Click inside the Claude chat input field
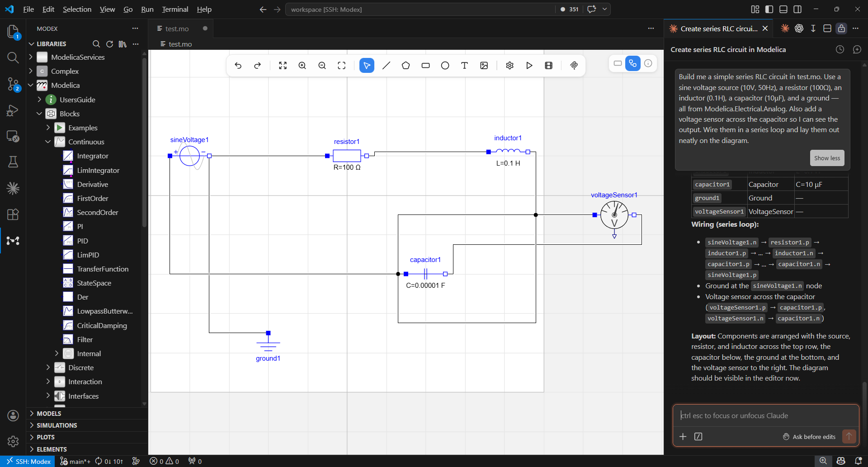 point(764,415)
